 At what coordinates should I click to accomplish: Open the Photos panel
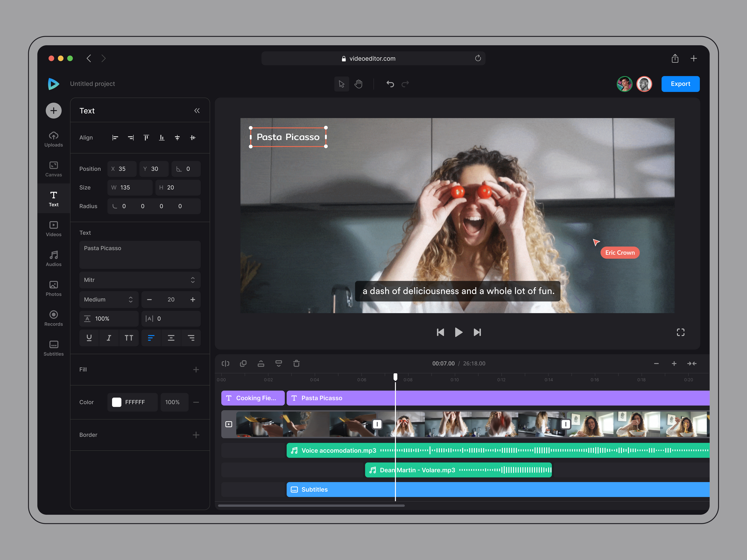(53, 288)
